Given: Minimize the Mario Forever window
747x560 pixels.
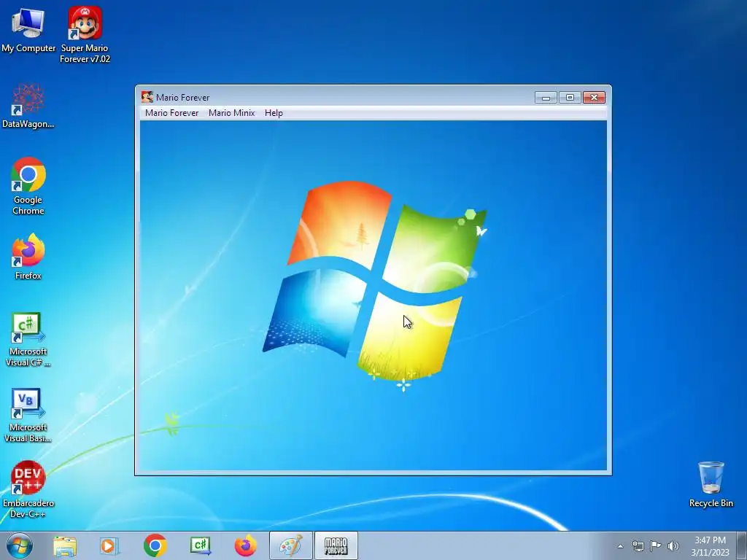Looking at the screenshot, I should click(546, 98).
